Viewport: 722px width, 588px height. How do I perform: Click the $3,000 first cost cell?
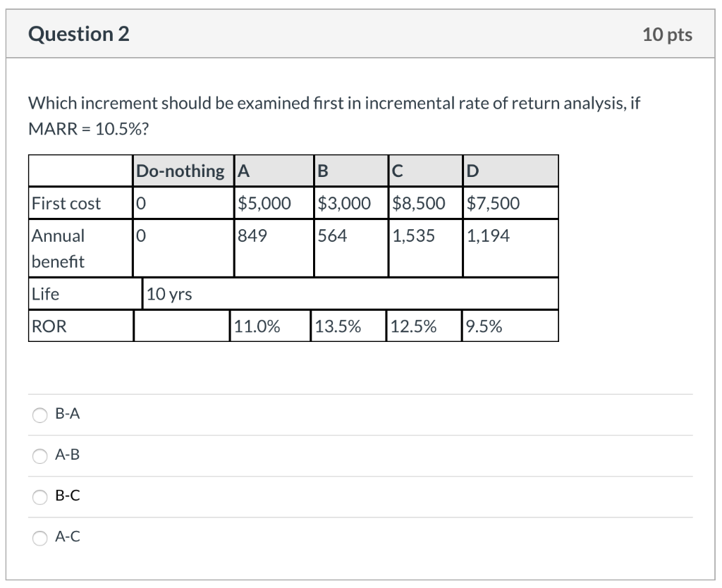coord(351,203)
